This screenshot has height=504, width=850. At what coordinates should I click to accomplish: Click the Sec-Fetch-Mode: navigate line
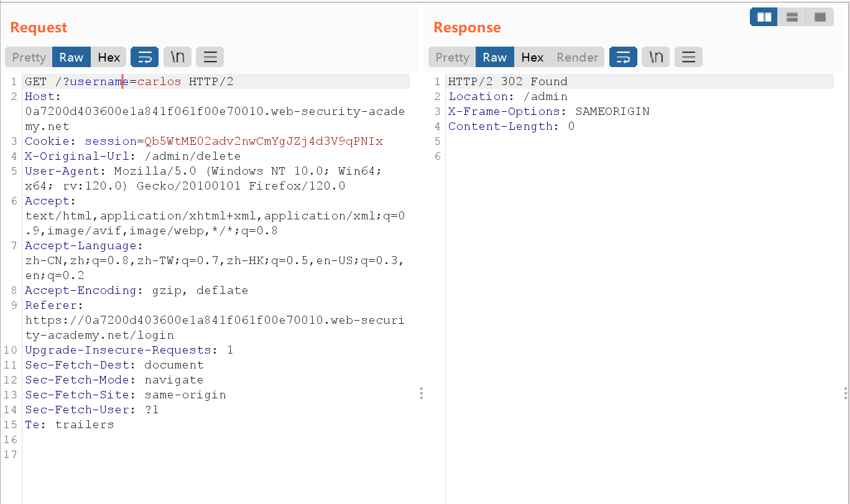(x=114, y=380)
